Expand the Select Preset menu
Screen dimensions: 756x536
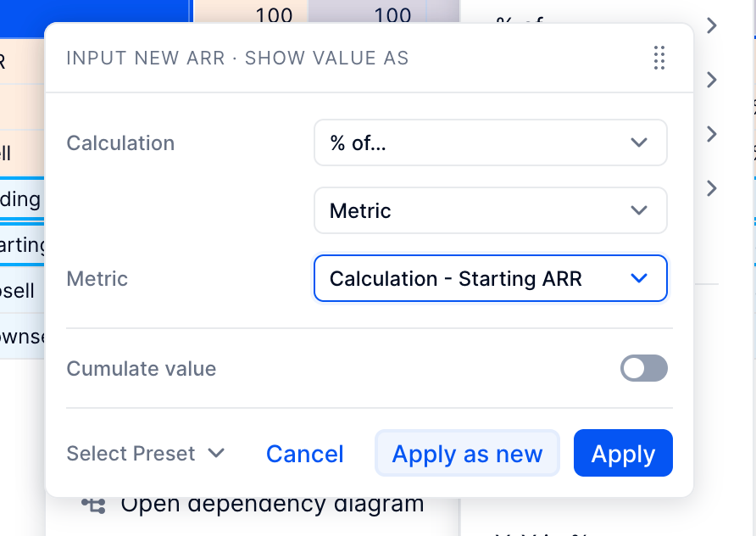[x=146, y=454]
